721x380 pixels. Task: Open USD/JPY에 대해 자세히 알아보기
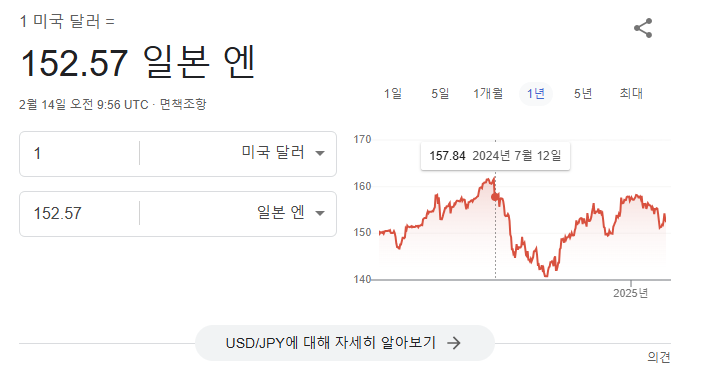[x=345, y=343]
